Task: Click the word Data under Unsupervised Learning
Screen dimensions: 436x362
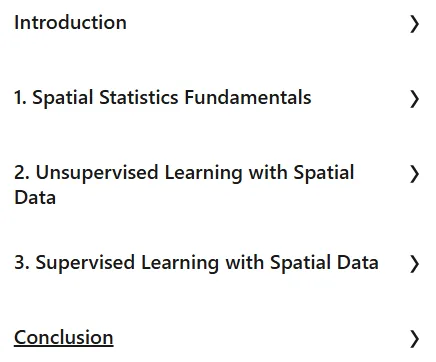Action: pos(35,198)
